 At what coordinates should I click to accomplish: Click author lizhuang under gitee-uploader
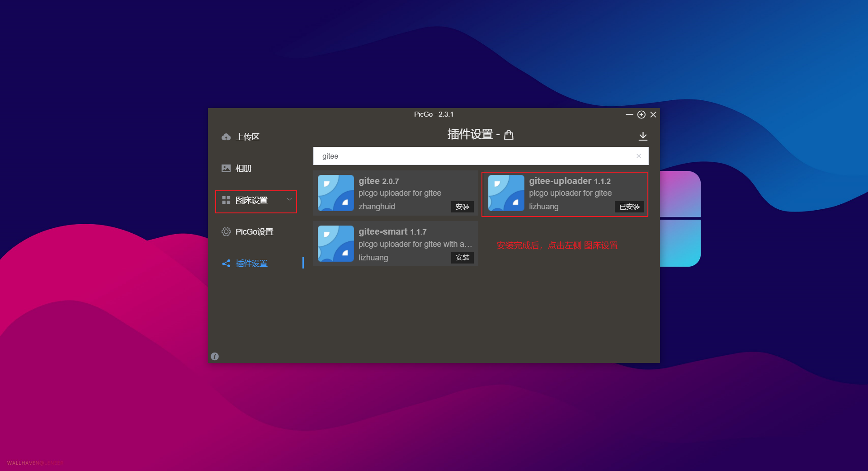click(x=543, y=207)
